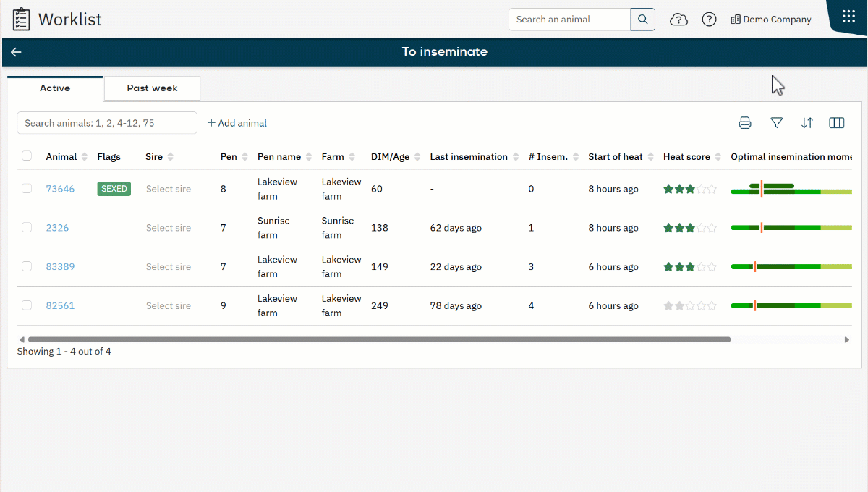
Task: Sort by the Sire column
Action: click(160, 157)
